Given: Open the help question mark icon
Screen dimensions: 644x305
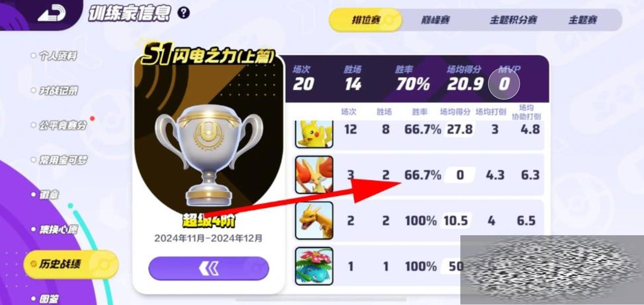Looking at the screenshot, I should coord(184,12).
